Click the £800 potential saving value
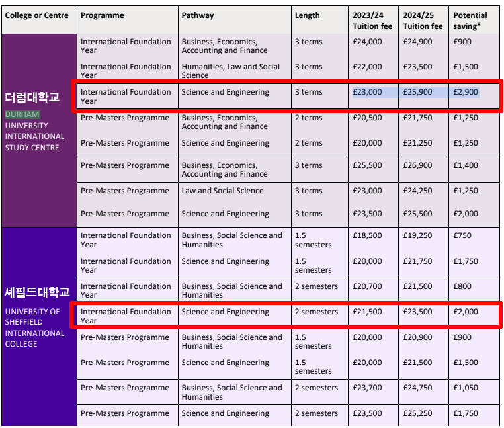This screenshot has width=504, height=428. click(x=462, y=286)
